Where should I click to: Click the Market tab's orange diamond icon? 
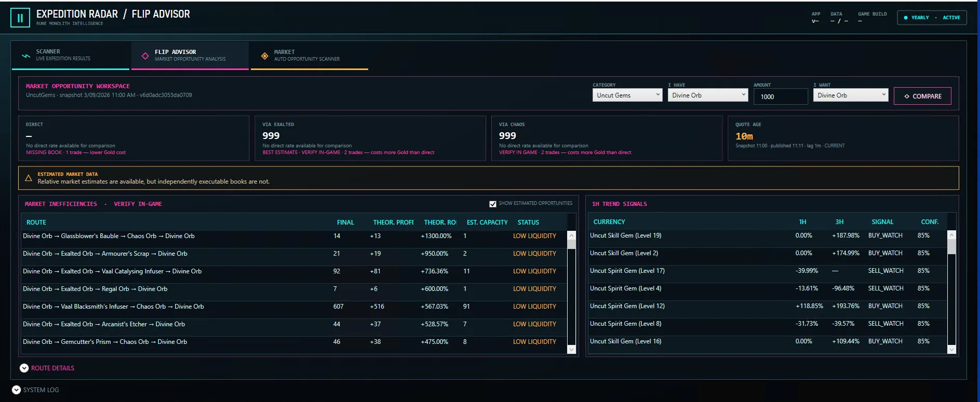pos(265,56)
